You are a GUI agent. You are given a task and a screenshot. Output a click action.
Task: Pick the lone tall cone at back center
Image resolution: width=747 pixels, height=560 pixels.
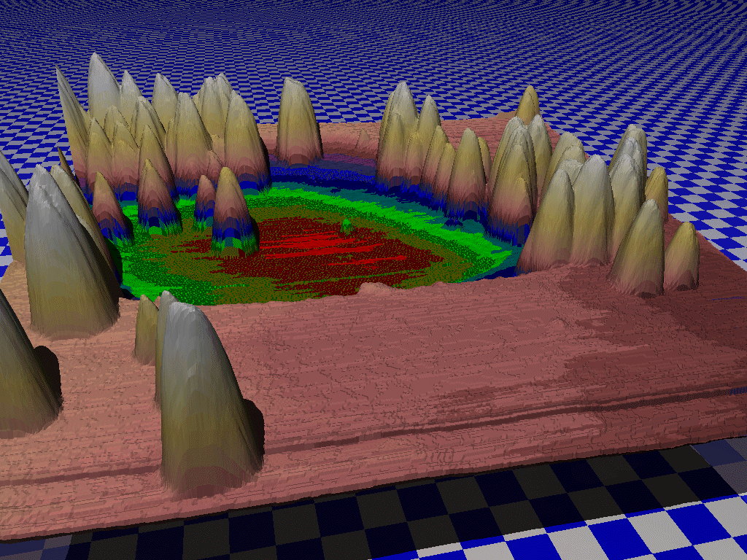(298, 122)
